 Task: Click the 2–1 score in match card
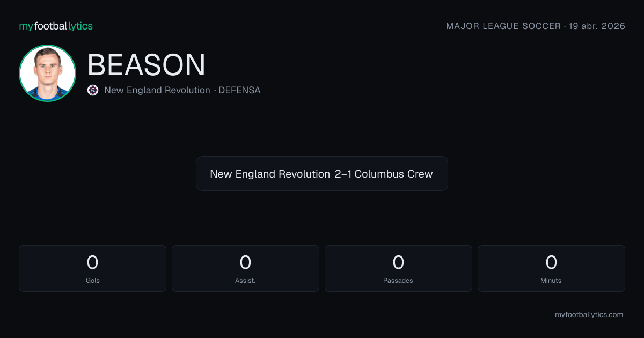[x=343, y=174]
